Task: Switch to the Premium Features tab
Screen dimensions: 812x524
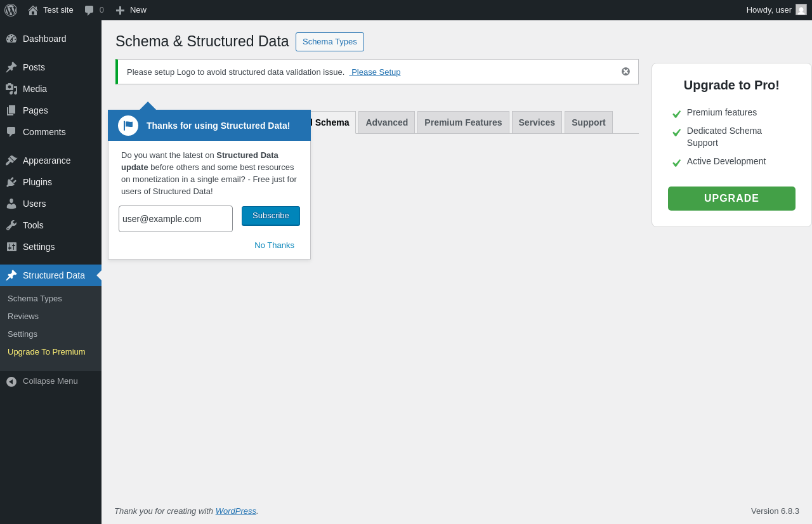Action: coord(463,122)
